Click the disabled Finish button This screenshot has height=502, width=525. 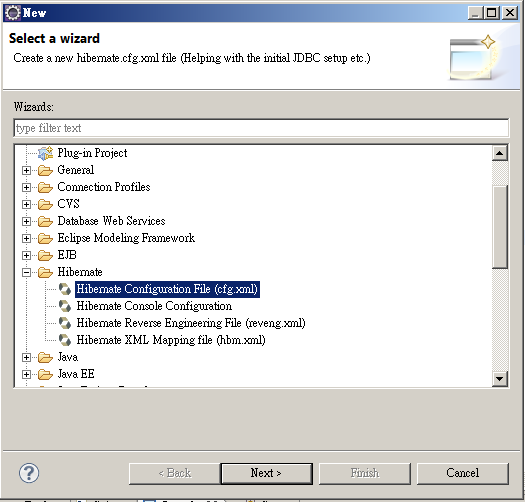click(365, 474)
